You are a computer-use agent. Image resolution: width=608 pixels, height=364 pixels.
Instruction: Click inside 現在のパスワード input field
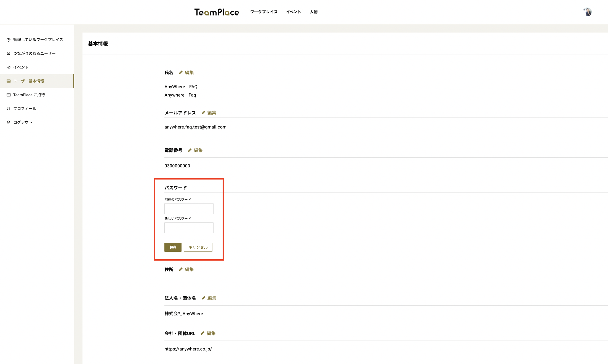pyautogui.click(x=188, y=208)
